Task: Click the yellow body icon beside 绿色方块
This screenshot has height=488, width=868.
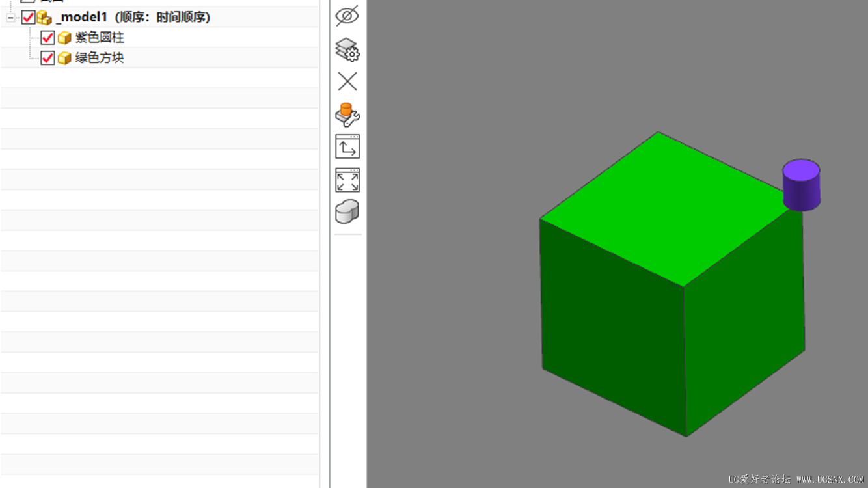Action: tap(64, 58)
